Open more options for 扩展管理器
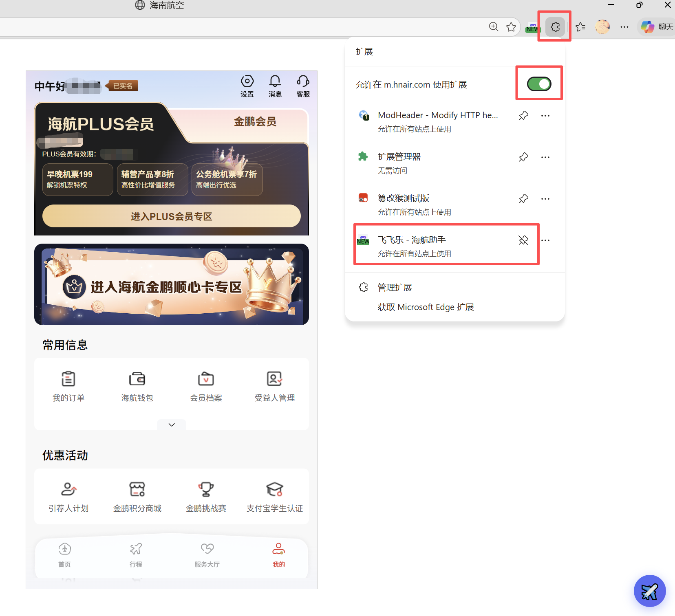The image size is (675, 616). pyautogui.click(x=545, y=157)
